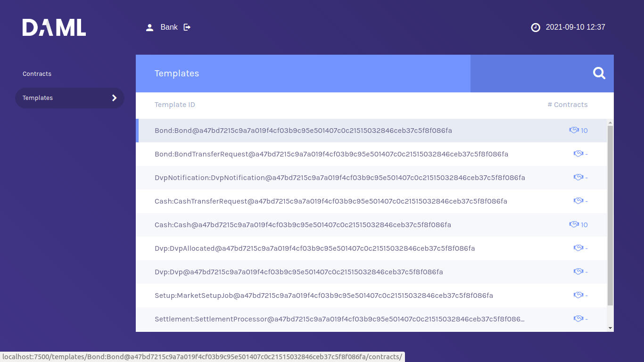
Task: Click handshake icon in Setup:MarketSetupJob row
Action: coord(578,296)
